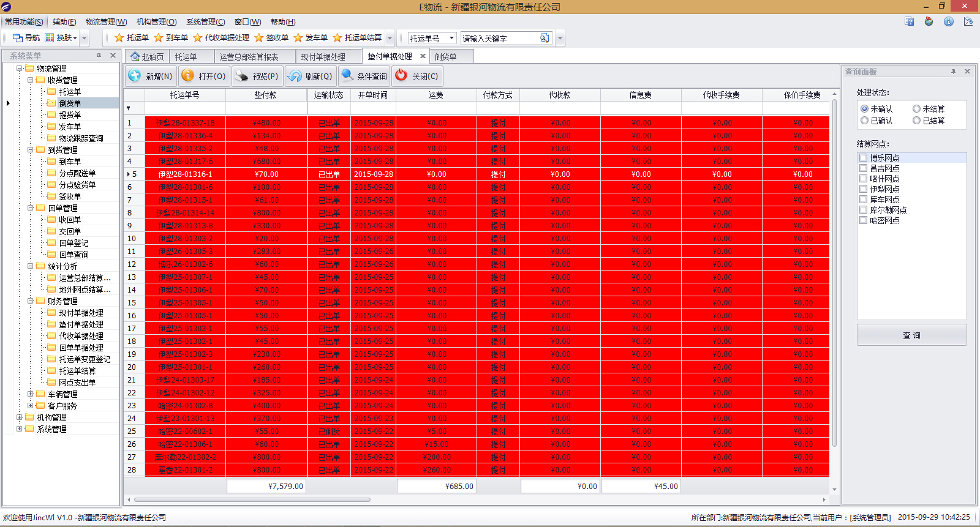
Task: Click the 请输入关键字 keyword input field
Action: [499, 39]
